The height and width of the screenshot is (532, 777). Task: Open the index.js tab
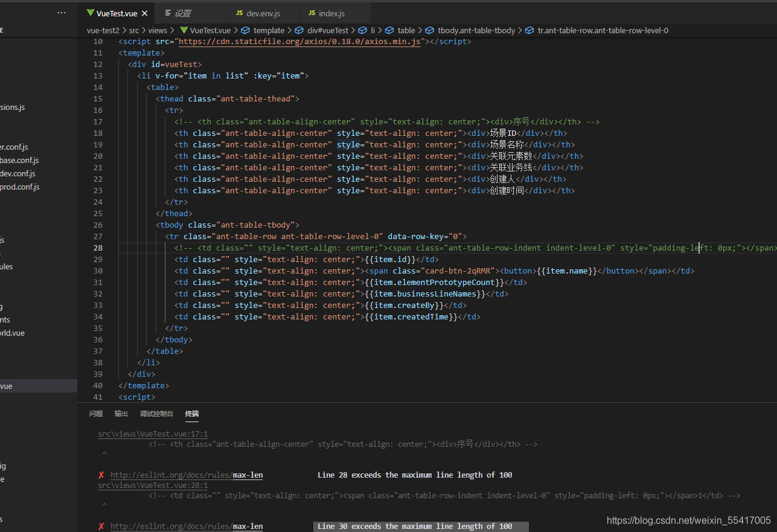point(334,13)
